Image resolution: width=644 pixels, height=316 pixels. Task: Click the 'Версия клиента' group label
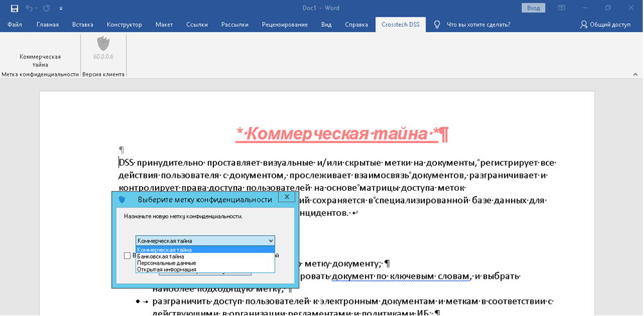pos(103,75)
